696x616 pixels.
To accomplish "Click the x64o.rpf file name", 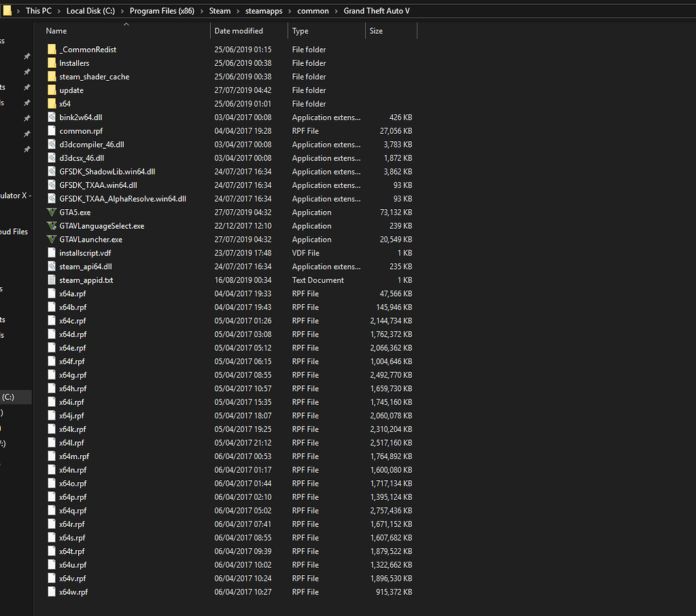I will pyautogui.click(x=73, y=484).
